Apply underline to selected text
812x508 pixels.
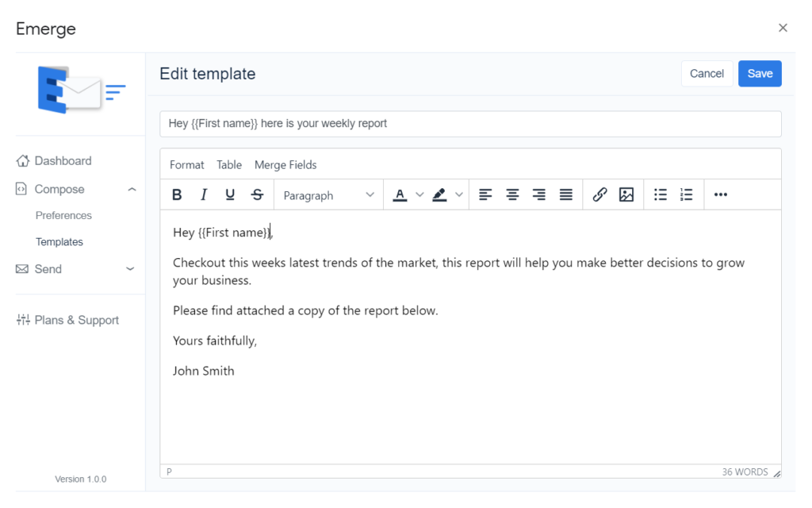point(230,195)
